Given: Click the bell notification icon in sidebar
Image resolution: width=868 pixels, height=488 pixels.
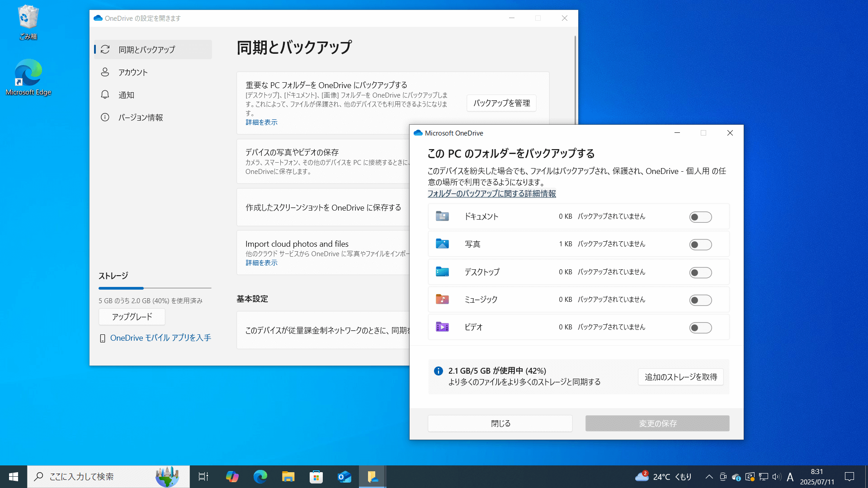Looking at the screenshot, I should click(x=105, y=94).
